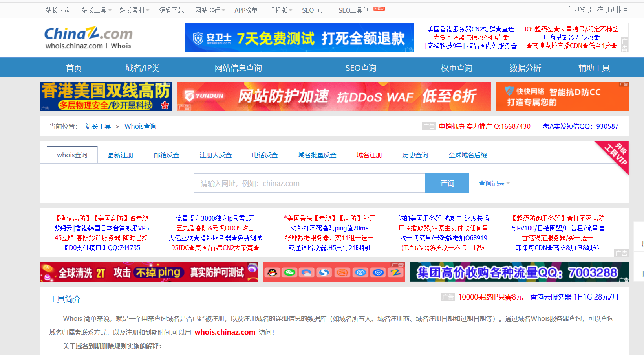The height and width of the screenshot is (355, 644).
Task: Open the 查询记录 dropdown next to search
Action: 492,183
